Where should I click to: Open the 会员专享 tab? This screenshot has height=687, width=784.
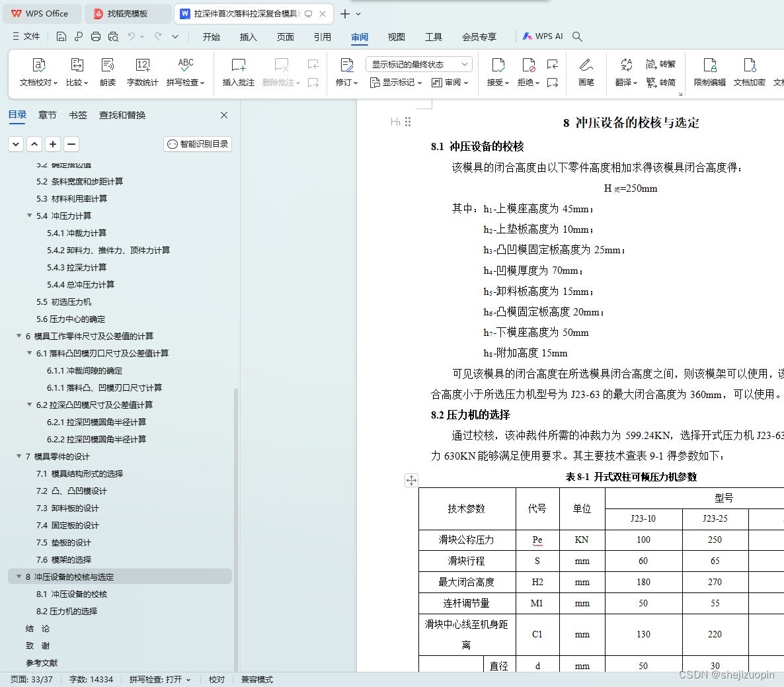pyautogui.click(x=479, y=37)
